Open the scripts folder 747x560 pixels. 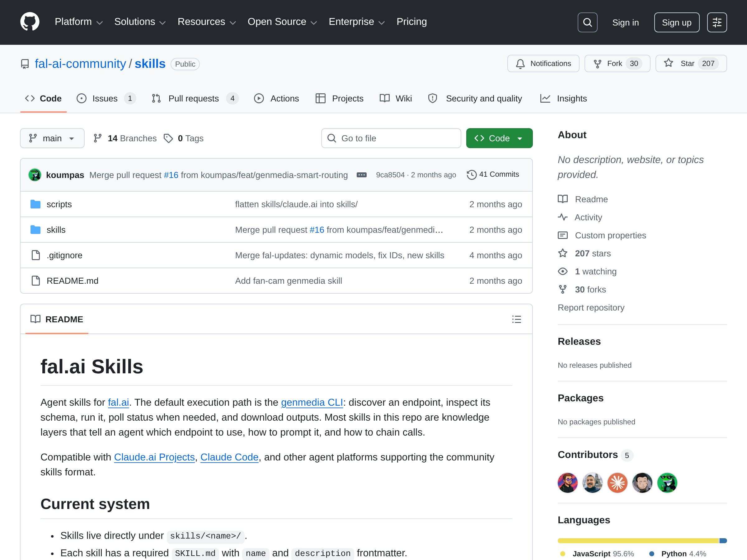(x=59, y=204)
